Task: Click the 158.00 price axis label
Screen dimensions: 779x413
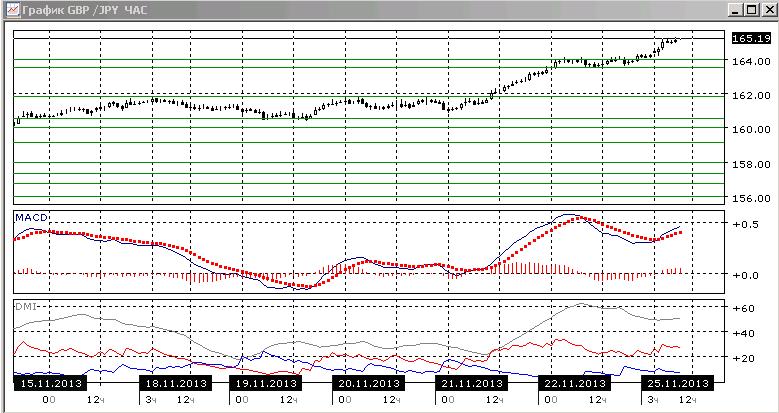Action: (751, 164)
